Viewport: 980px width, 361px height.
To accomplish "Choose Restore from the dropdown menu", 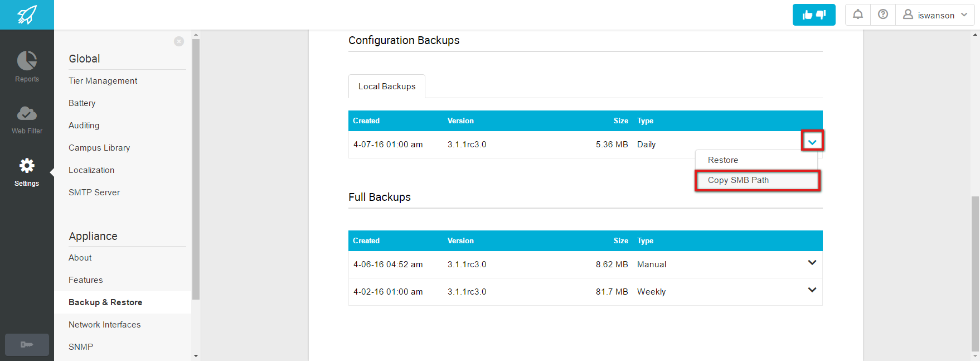I will tap(723, 160).
